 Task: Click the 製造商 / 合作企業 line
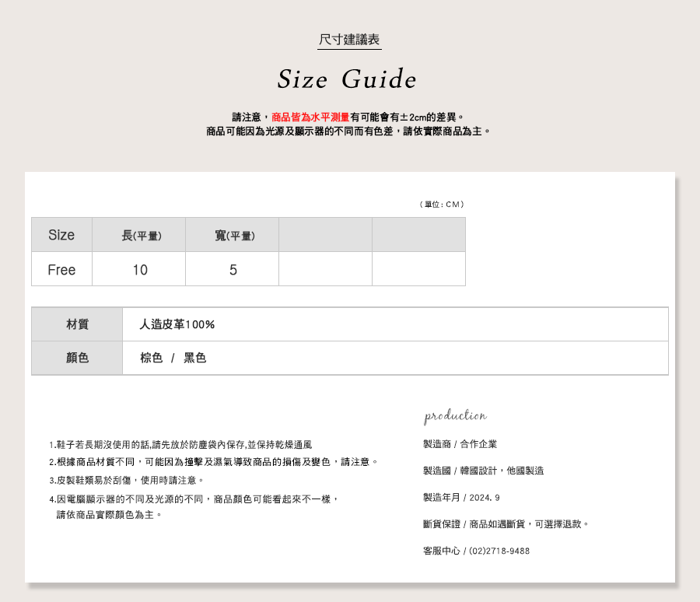[x=460, y=444]
